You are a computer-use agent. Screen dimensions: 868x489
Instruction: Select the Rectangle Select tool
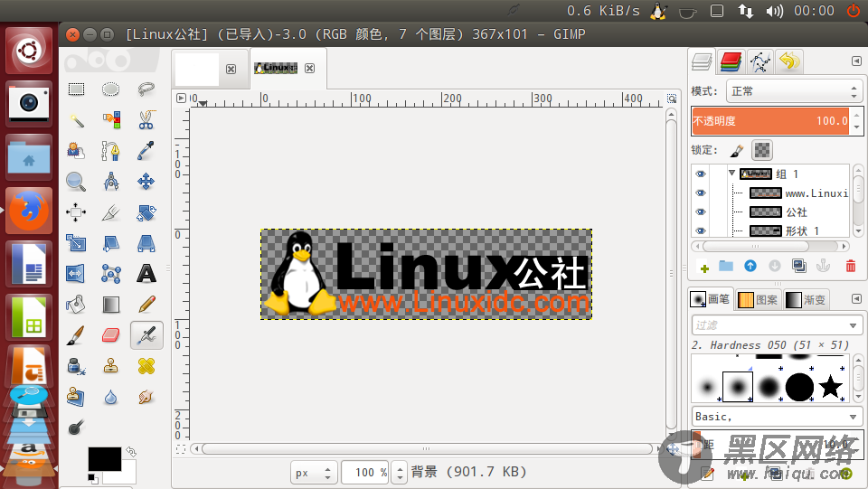[x=76, y=89]
